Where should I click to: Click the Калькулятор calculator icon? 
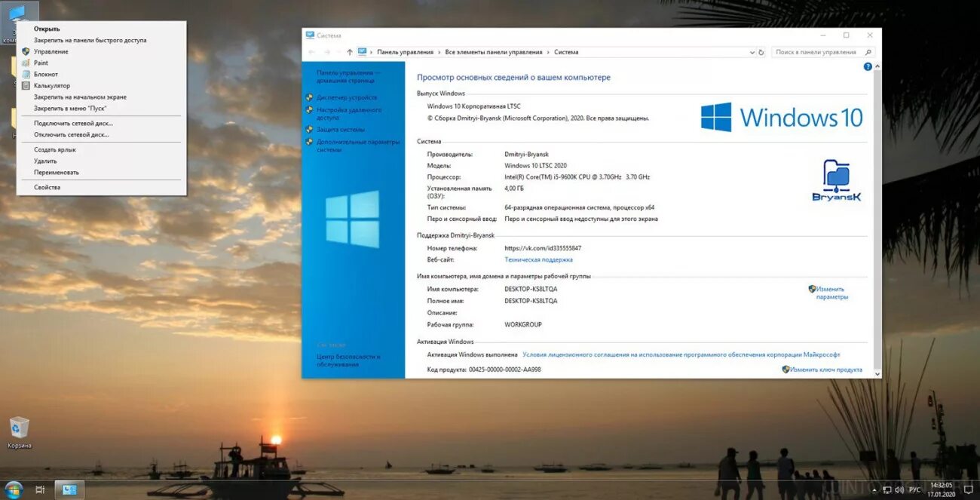click(25, 85)
